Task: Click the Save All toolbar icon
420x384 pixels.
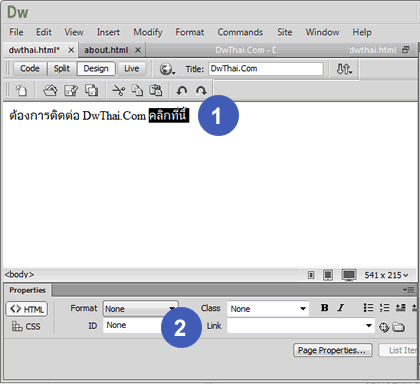Action: pyautogui.click(x=91, y=90)
